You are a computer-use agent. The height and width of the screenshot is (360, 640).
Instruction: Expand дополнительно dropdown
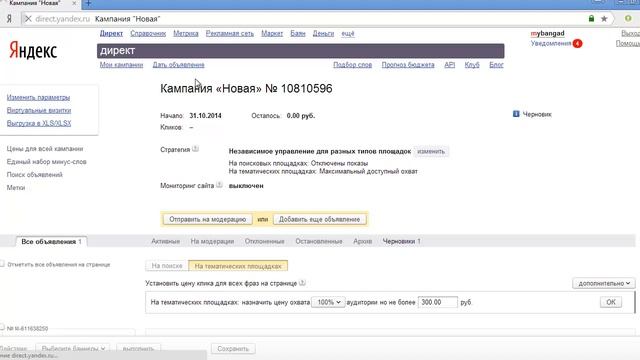[x=604, y=283]
